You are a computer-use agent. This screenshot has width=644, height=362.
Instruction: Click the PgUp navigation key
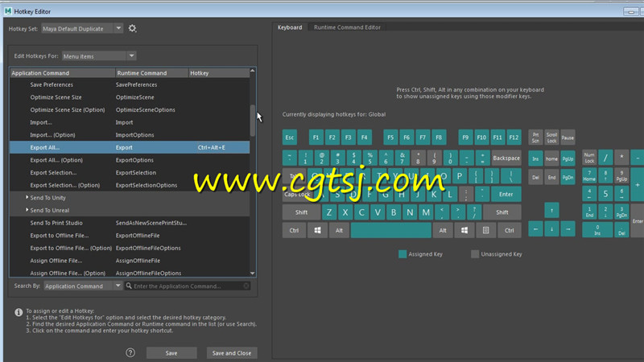[568, 158]
